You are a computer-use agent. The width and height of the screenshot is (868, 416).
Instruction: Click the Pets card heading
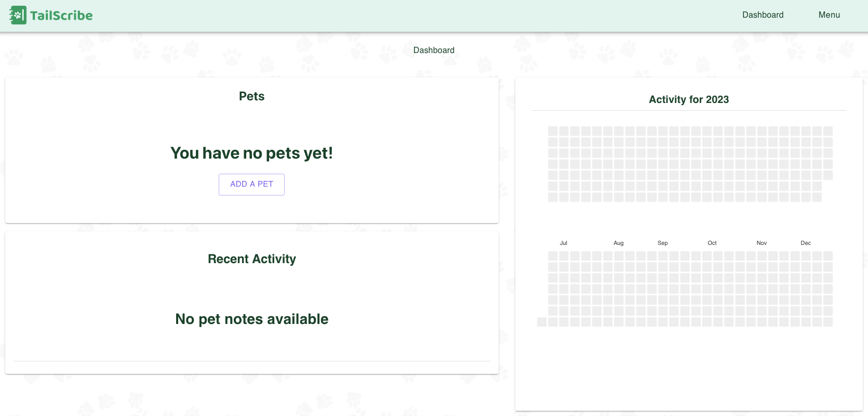pyautogui.click(x=251, y=96)
